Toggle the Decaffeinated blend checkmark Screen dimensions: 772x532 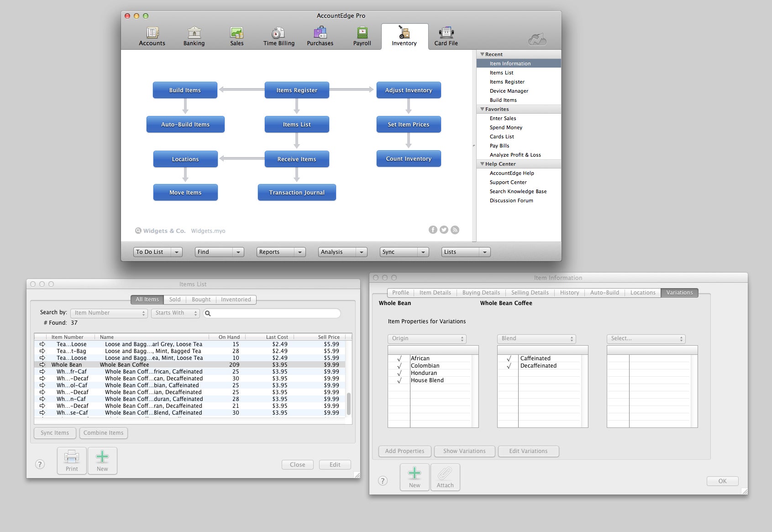point(509,366)
